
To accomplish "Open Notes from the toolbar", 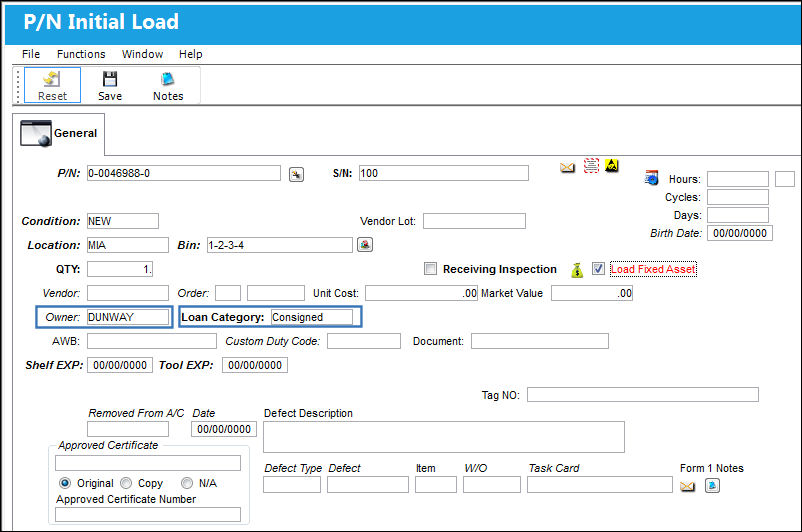I will (168, 85).
